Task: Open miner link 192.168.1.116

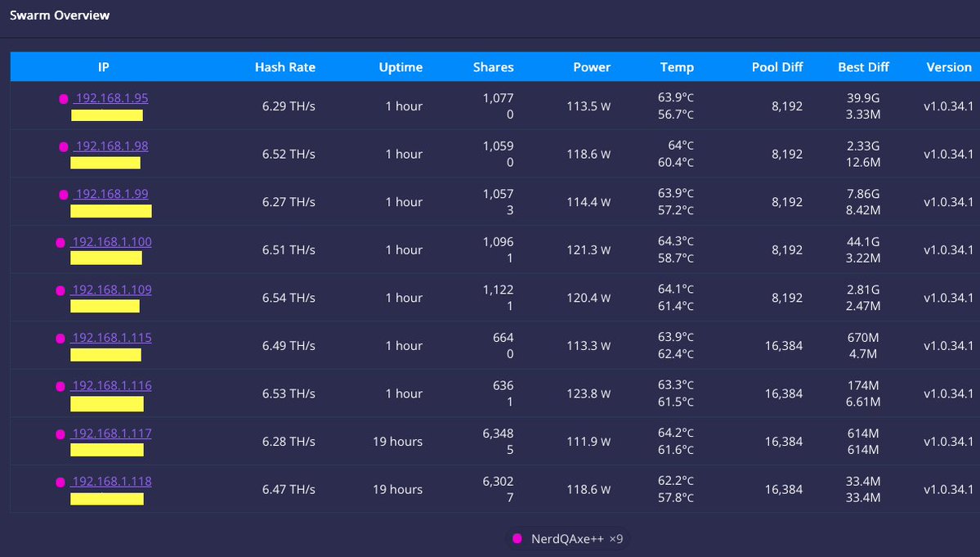Action: (x=111, y=386)
